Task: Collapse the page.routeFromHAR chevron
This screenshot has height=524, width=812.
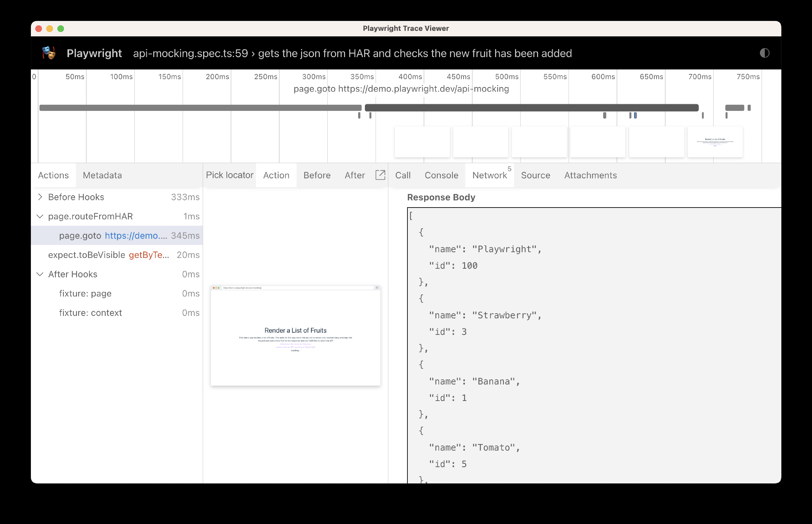Action: coord(40,216)
